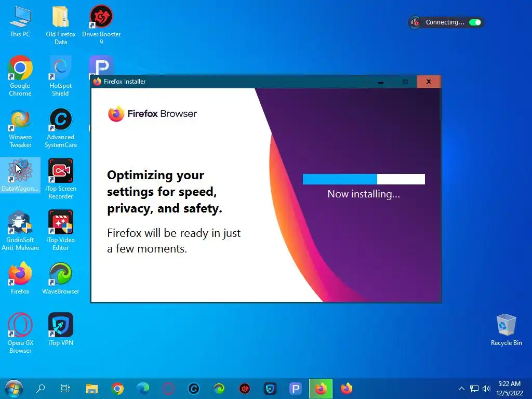Screen dimensions: 532x399
Task: Click the Optimizing your settings heading
Action: (x=165, y=192)
